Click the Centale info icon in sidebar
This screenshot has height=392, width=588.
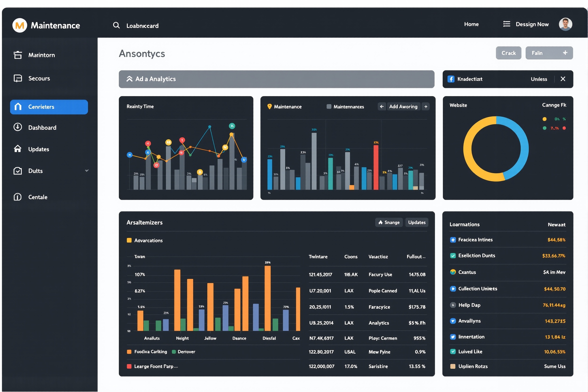[17, 197]
